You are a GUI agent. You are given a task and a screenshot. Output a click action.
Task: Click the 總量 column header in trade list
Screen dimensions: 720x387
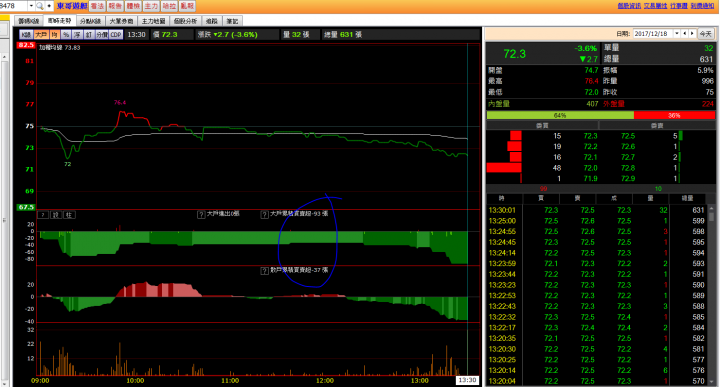click(687, 198)
